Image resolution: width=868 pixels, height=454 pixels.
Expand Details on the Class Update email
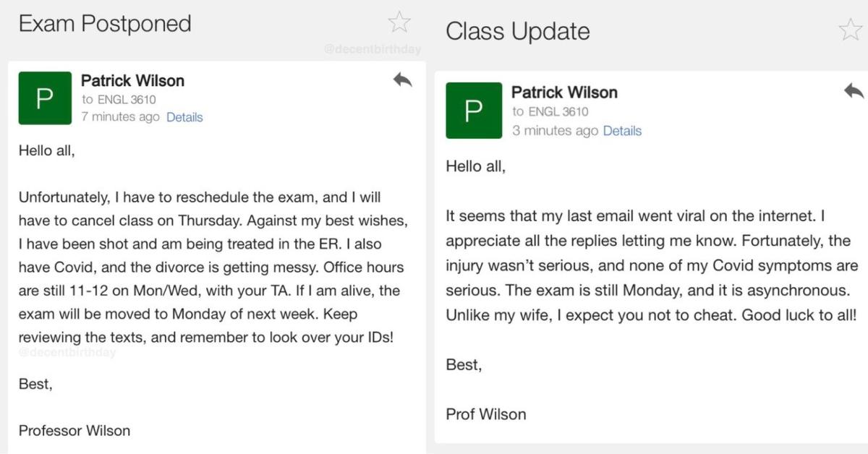click(624, 131)
